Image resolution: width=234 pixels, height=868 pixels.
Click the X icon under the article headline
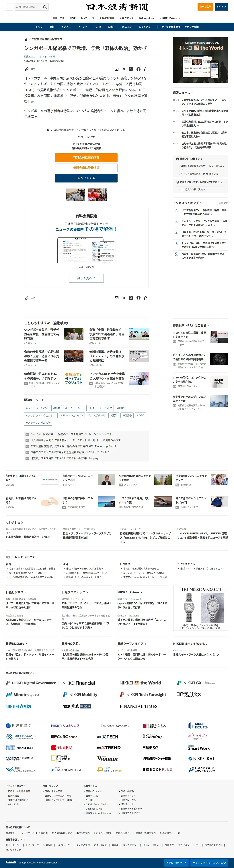(x=131, y=69)
